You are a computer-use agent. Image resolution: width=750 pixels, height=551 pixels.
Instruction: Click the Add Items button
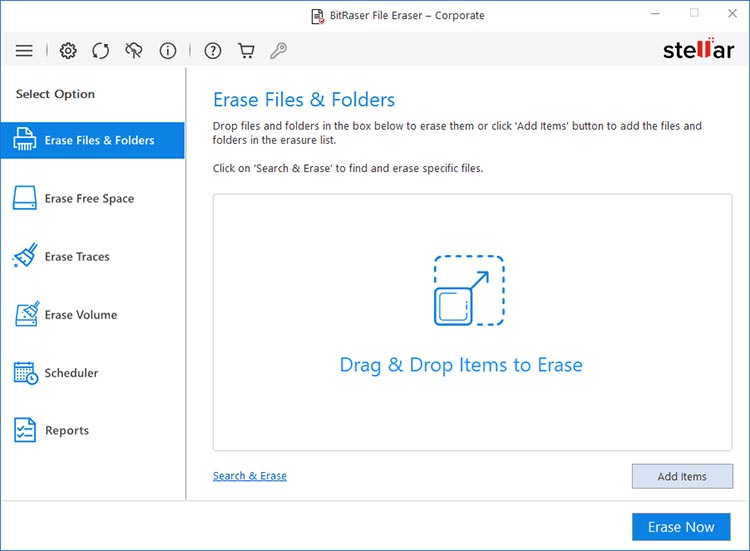coord(682,476)
